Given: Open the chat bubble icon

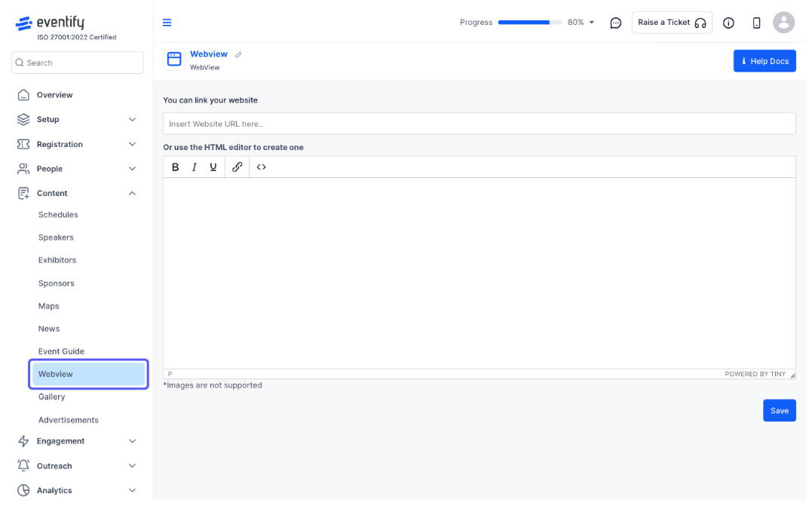Looking at the screenshot, I should [x=615, y=23].
